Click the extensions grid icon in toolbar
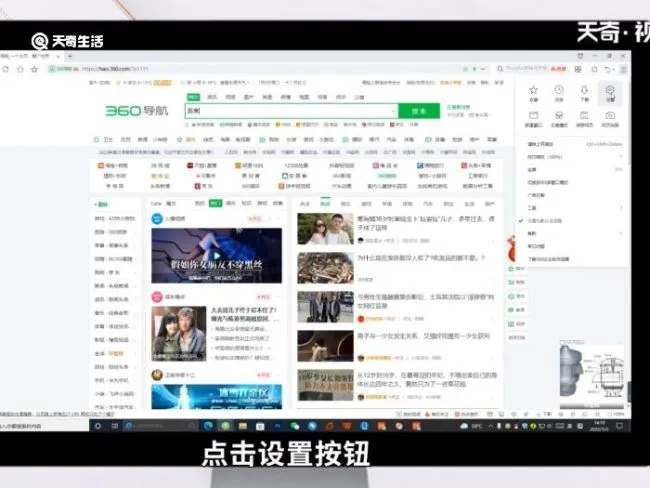The image size is (650, 488). (x=578, y=69)
